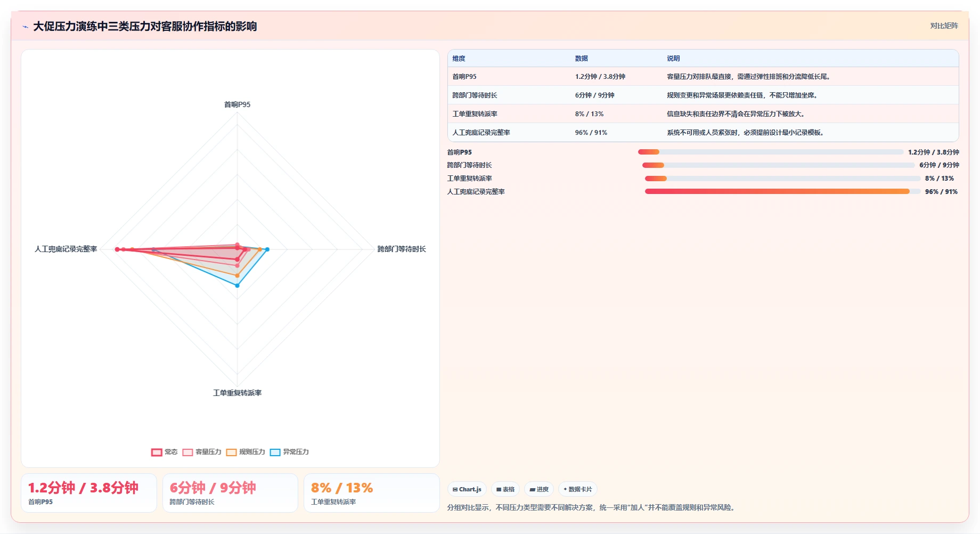Image resolution: width=980 pixels, height=534 pixels.
Task: Click the 常态 red legend color box
Action: pyautogui.click(x=157, y=452)
